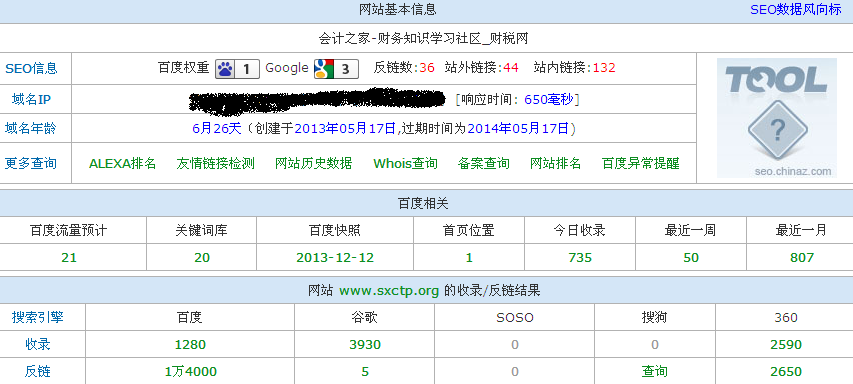Click the 今日收录 value 735
This screenshot has height=384, width=853.
[580, 258]
